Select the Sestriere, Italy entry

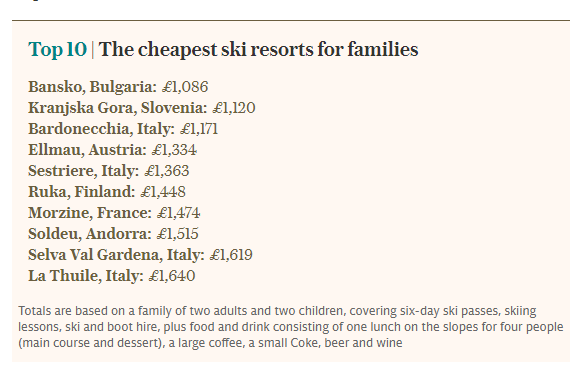point(109,171)
